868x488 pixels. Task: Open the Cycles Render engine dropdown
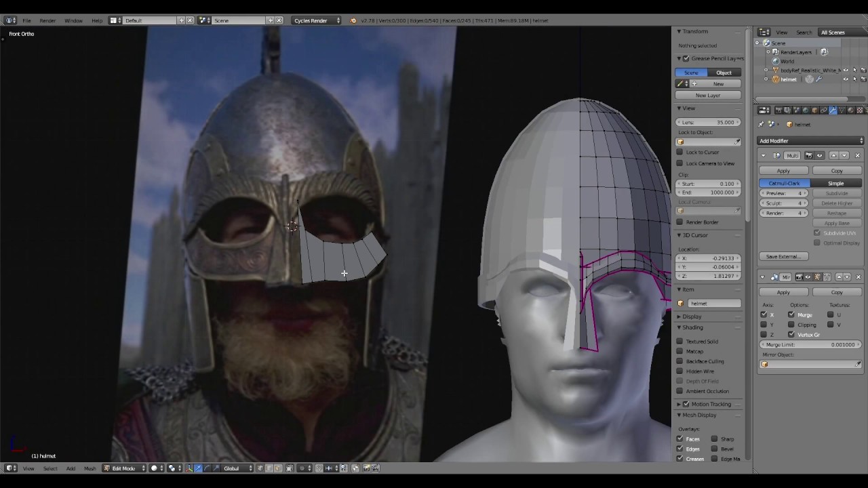click(317, 20)
